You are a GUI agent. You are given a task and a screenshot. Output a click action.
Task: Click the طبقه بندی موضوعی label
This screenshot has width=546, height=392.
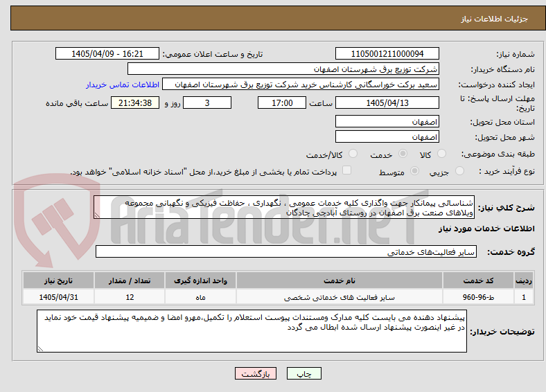tap(498, 154)
